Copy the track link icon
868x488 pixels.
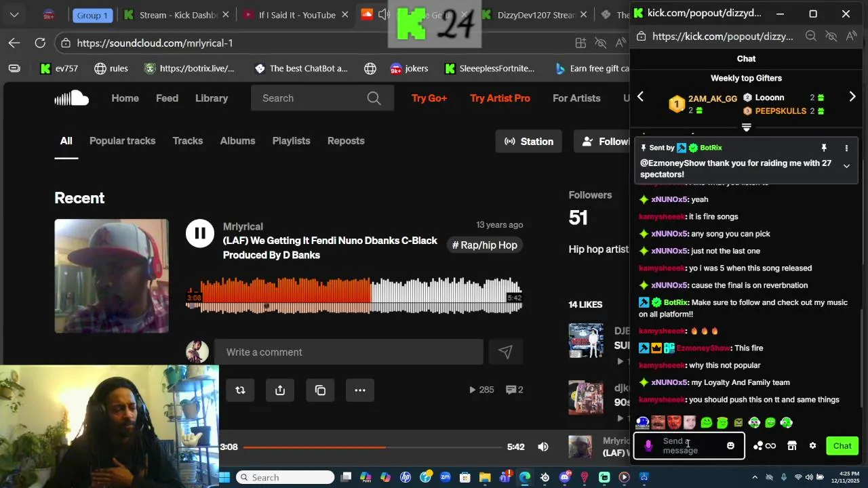320,390
